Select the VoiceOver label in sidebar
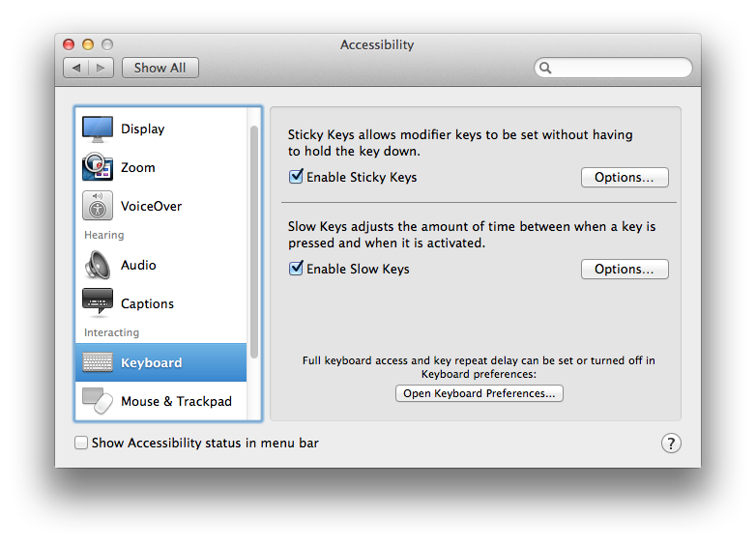Image resolution: width=756 pixels, height=544 pixels. pyautogui.click(x=152, y=206)
